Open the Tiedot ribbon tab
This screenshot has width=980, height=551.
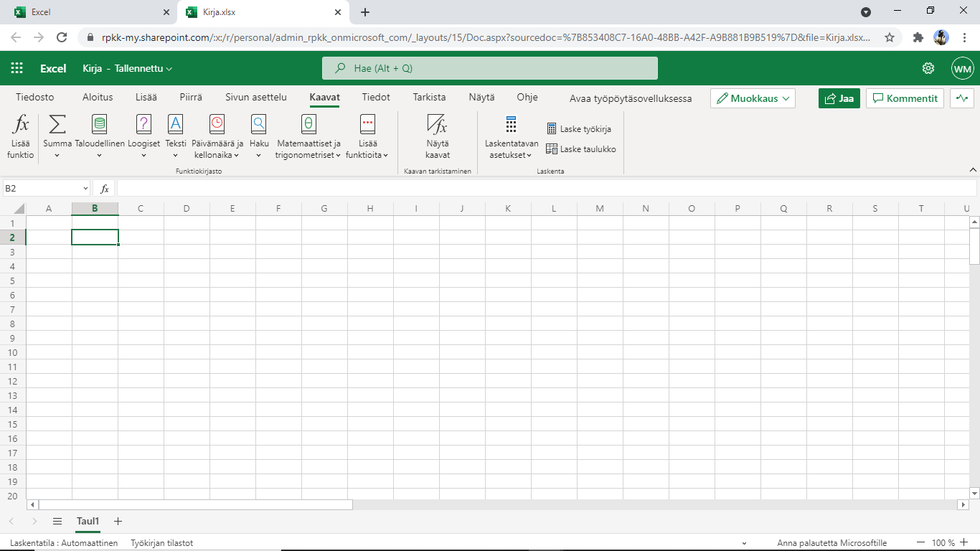(x=376, y=98)
